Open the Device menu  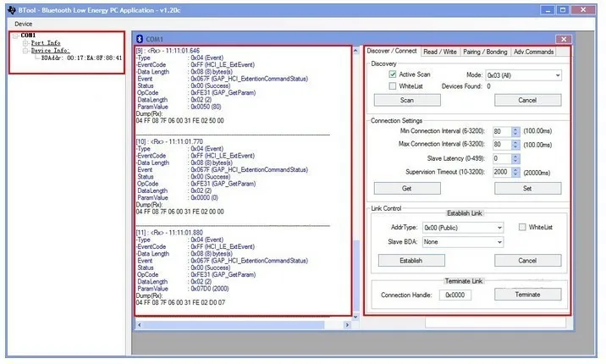point(23,24)
